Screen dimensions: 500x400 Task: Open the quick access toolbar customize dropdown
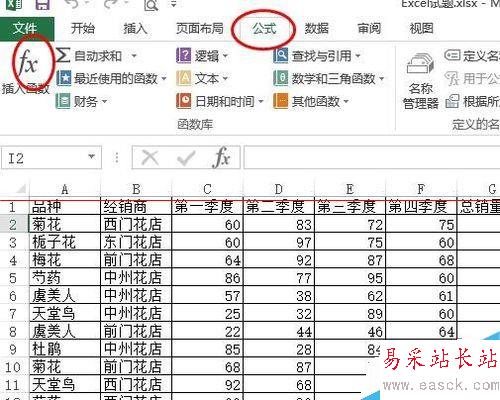[173, 5]
